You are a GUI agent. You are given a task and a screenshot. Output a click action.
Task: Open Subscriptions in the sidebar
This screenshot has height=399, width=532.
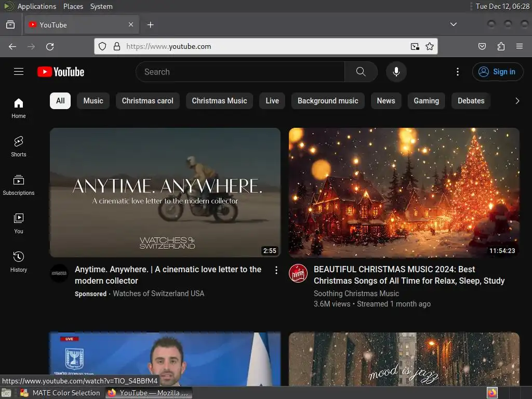(x=19, y=185)
